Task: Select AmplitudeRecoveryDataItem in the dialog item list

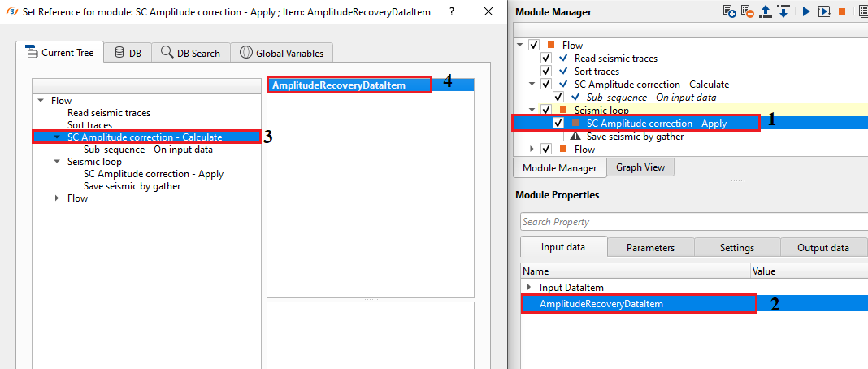Action: pos(371,85)
